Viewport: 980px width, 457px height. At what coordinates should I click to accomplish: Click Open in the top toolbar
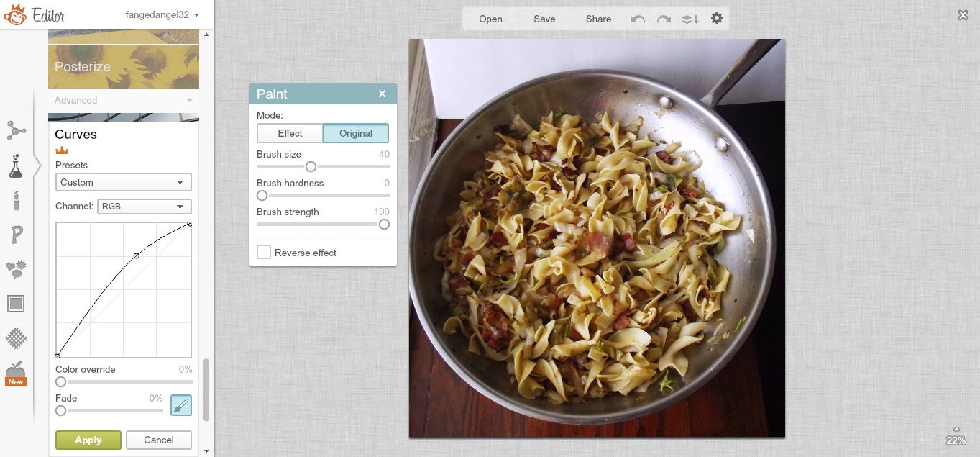(490, 19)
